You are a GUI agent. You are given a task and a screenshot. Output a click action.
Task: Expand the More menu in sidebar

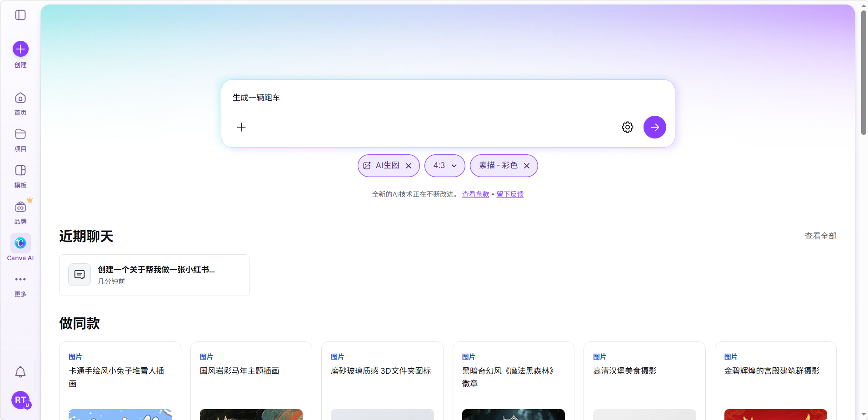point(20,280)
